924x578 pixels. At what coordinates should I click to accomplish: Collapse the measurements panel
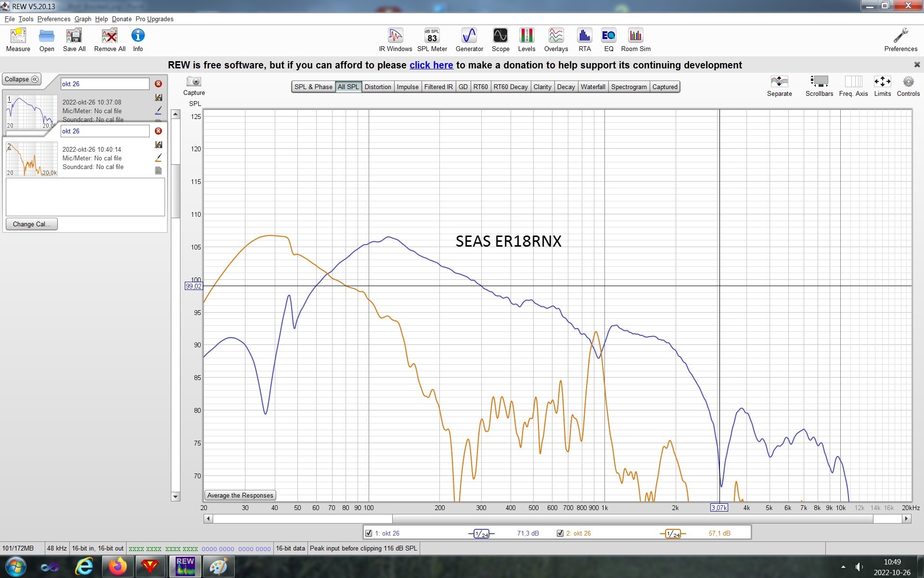[22, 79]
